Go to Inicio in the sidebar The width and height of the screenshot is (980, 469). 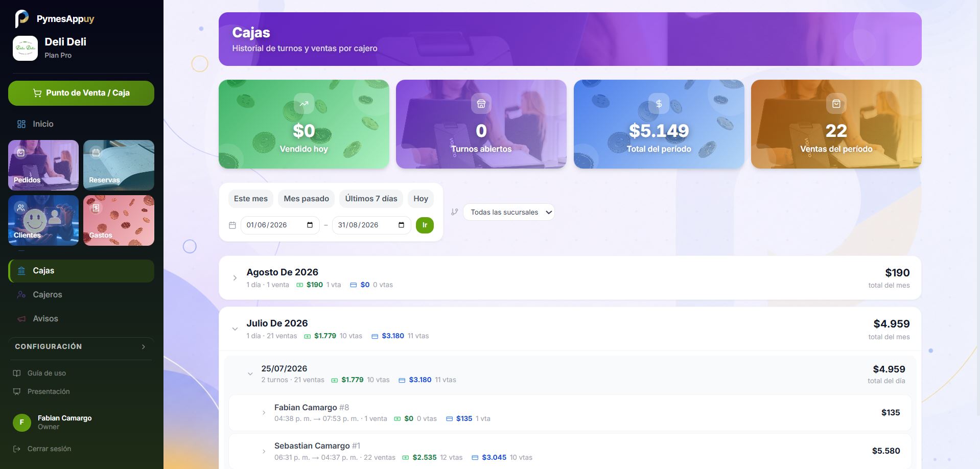[81, 124]
